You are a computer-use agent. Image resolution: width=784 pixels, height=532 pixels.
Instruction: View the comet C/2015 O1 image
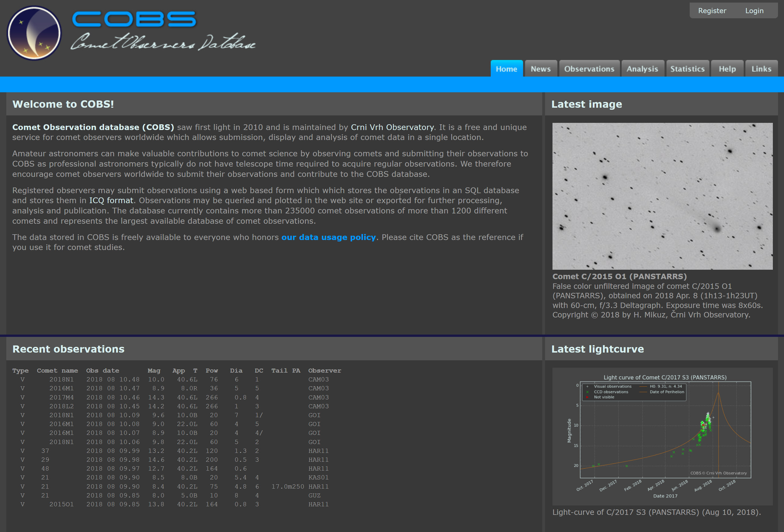662,196
